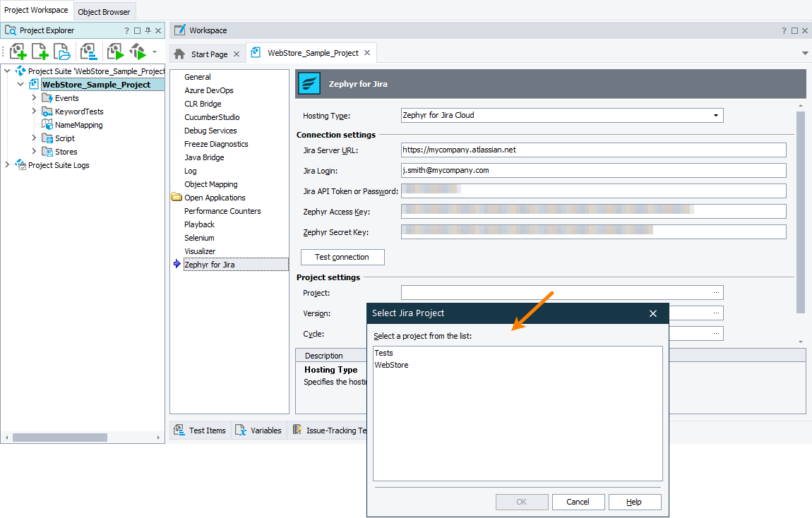Collapse the Project Suite root node
This screenshot has height=518, width=812.
coord(7,71)
